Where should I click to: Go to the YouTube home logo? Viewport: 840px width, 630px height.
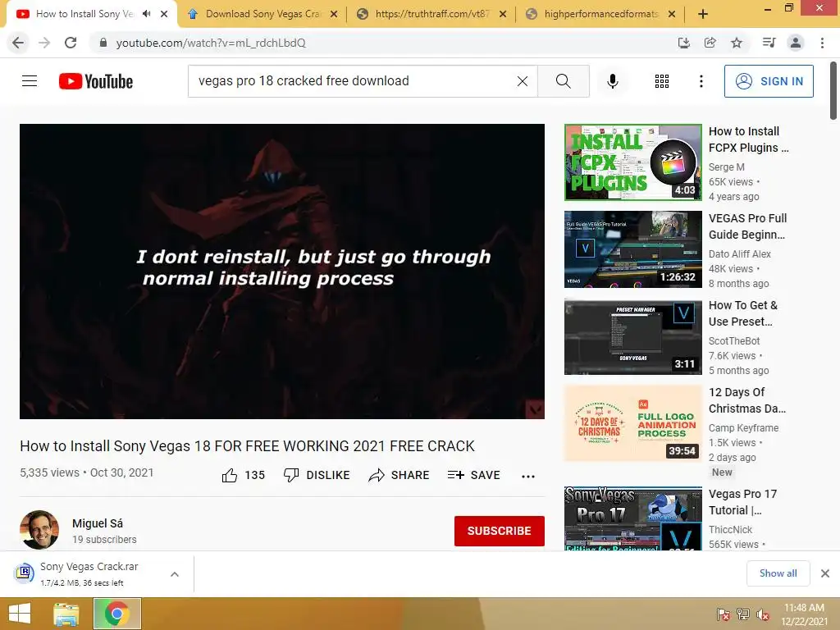[96, 81]
